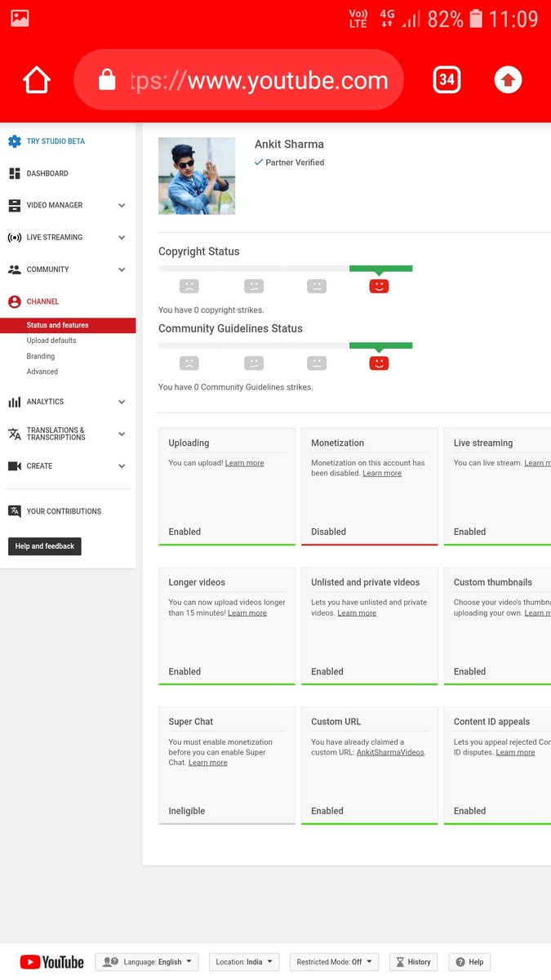Click the Partner Verified text
The image size is (551, 980).
(x=295, y=163)
